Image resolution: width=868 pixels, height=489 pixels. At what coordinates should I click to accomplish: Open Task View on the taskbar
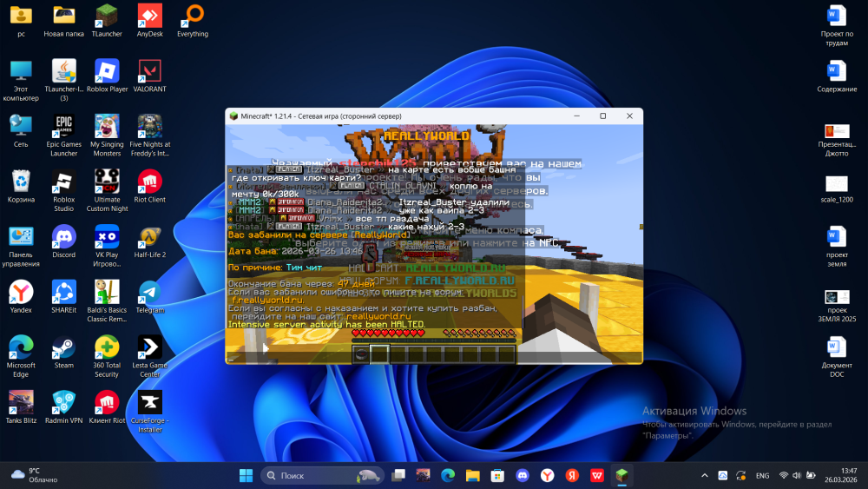[x=398, y=475]
